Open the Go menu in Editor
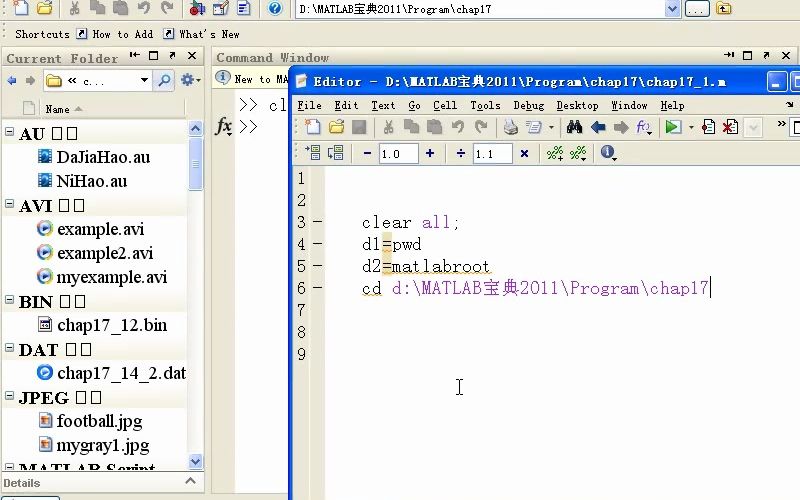The width and height of the screenshot is (800, 500). tap(414, 105)
